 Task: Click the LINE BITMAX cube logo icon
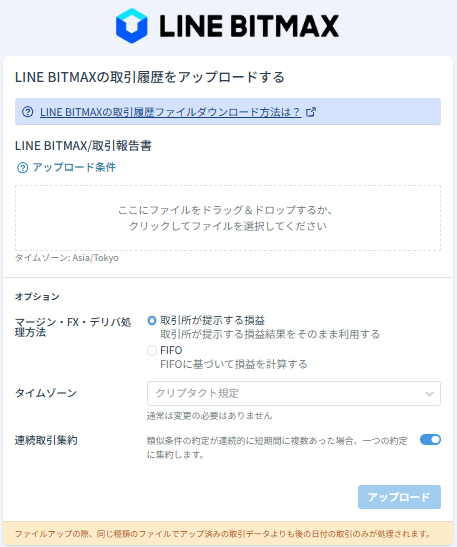click(x=132, y=26)
